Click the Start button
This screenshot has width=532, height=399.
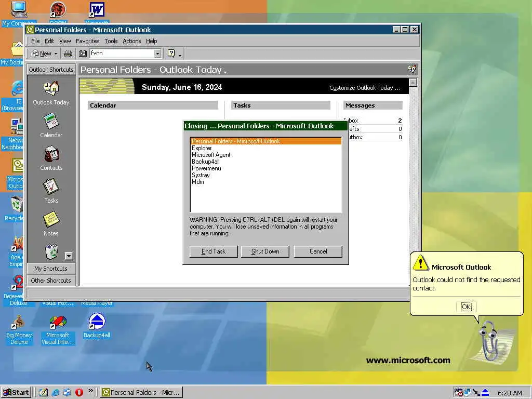[x=16, y=392]
